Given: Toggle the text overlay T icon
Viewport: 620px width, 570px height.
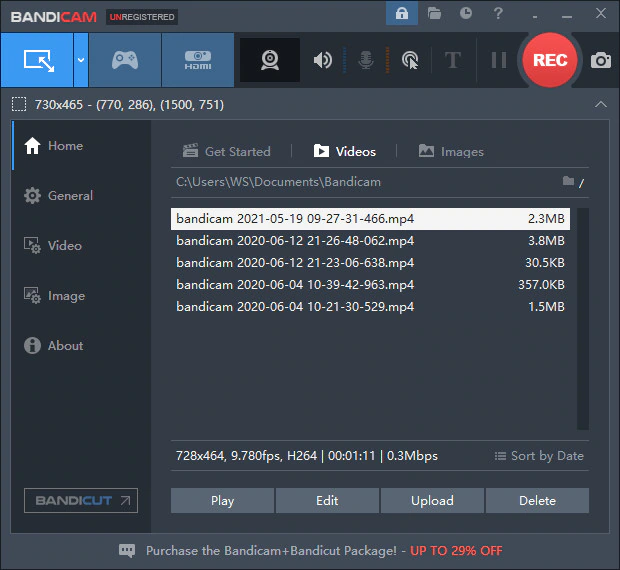Looking at the screenshot, I should pos(453,60).
